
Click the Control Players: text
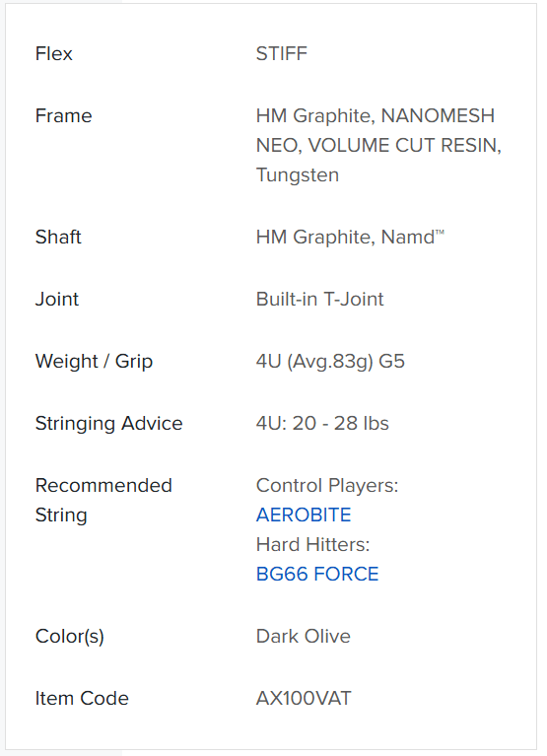(327, 486)
